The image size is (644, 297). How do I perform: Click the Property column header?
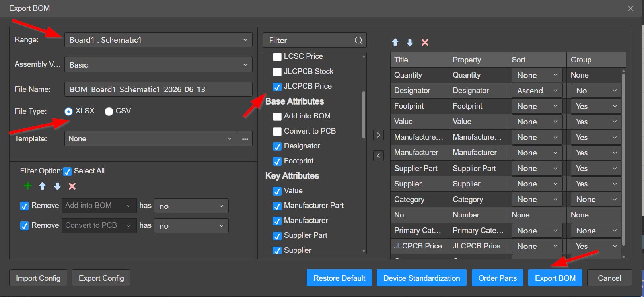[479, 60]
